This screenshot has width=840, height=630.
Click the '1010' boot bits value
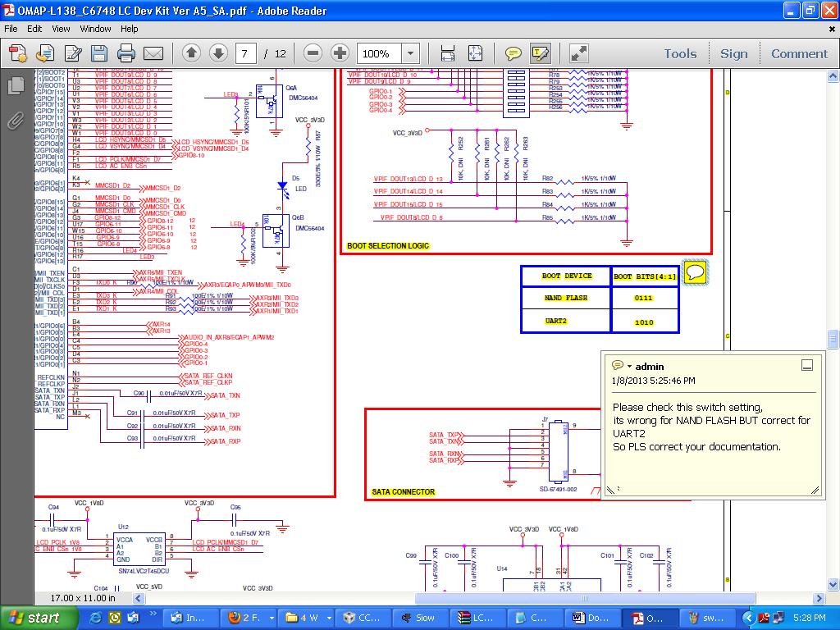click(643, 322)
